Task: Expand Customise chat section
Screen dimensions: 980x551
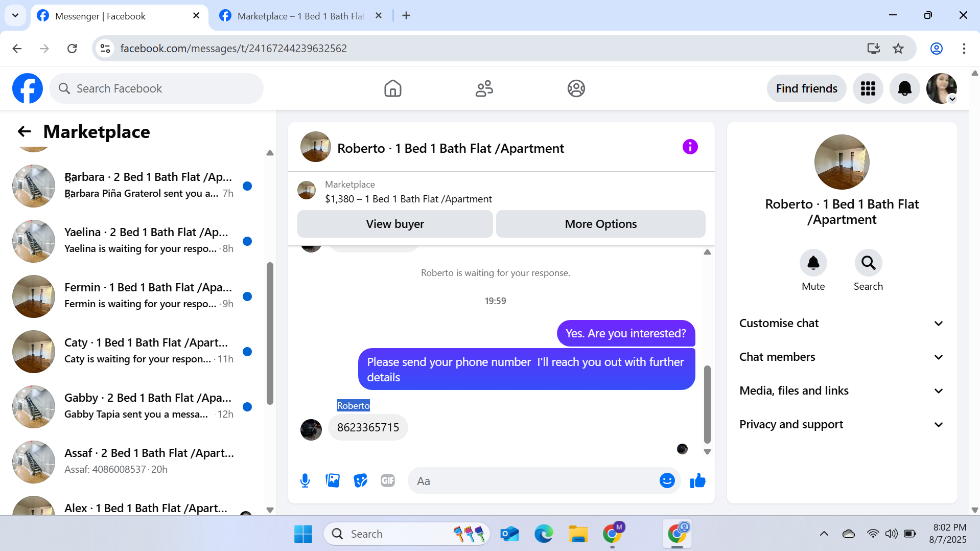Action: 842,324
